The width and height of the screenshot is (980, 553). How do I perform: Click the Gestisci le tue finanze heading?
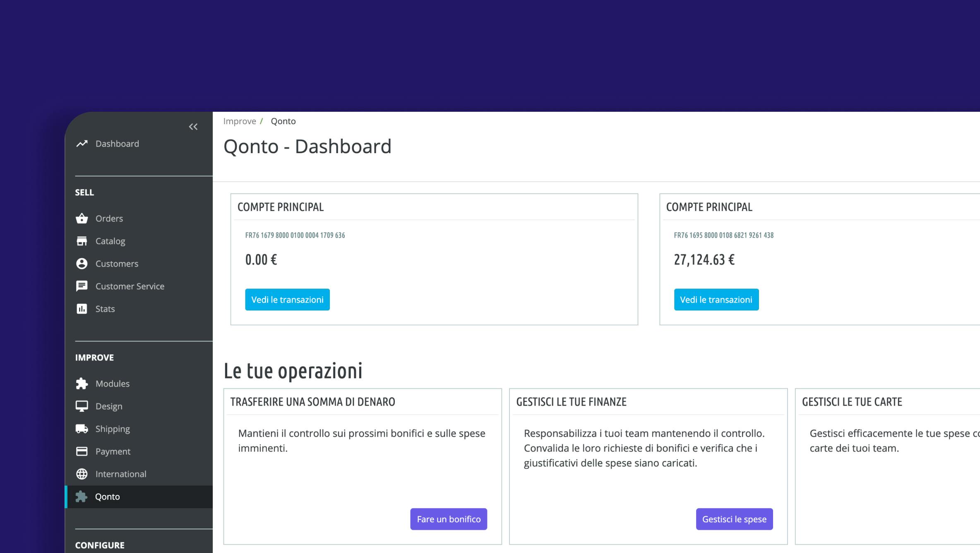[572, 402]
